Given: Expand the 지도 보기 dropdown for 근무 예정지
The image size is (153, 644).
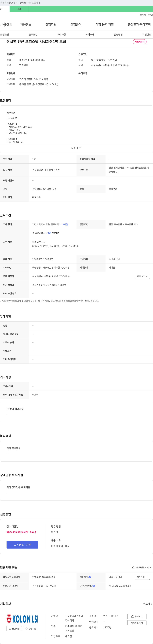Looking at the screenshot, I should tap(142, 276).
